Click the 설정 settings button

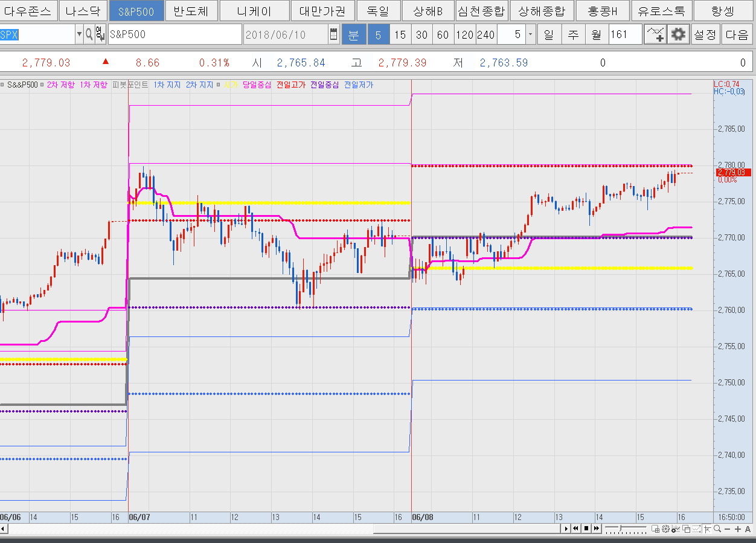pos(705,35)
